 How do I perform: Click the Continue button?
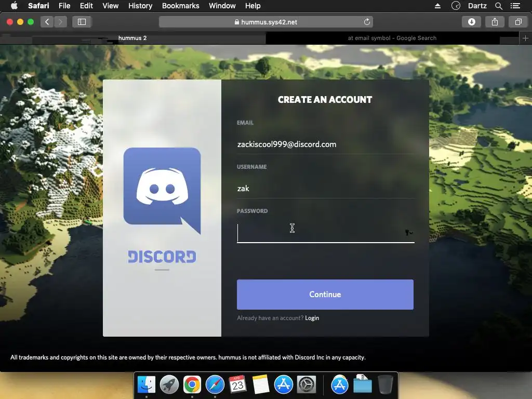(325, 295)
